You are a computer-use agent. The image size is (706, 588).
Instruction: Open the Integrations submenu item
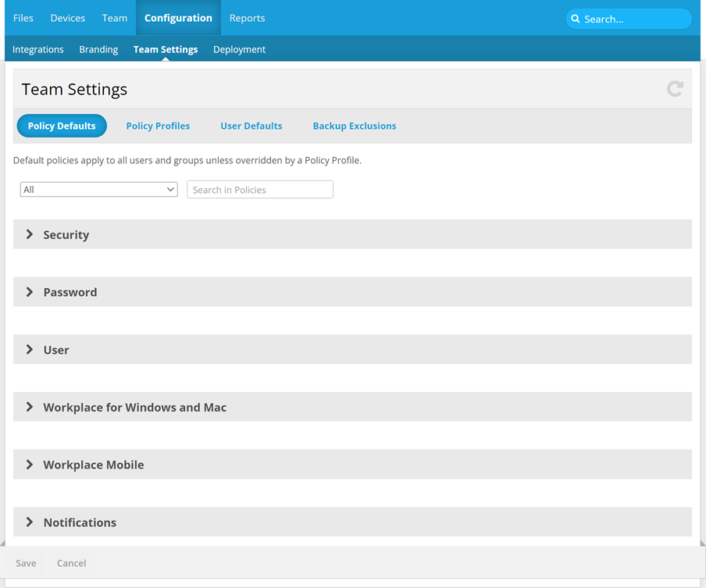(38, 49)
